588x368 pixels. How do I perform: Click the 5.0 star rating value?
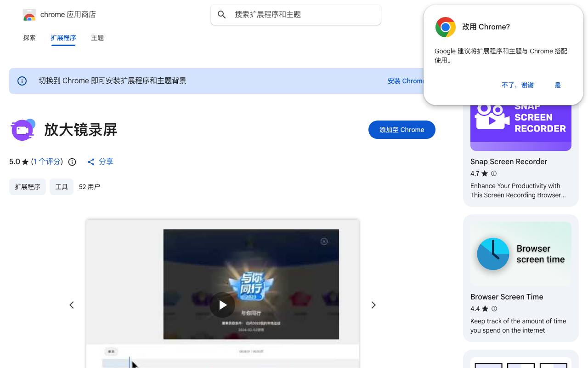[x=15, y=162]
